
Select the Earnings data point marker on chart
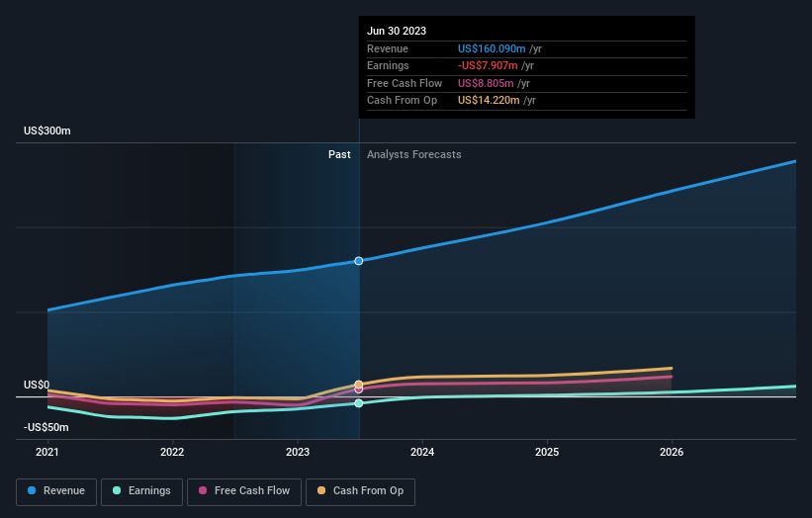[x=359, y=403]
